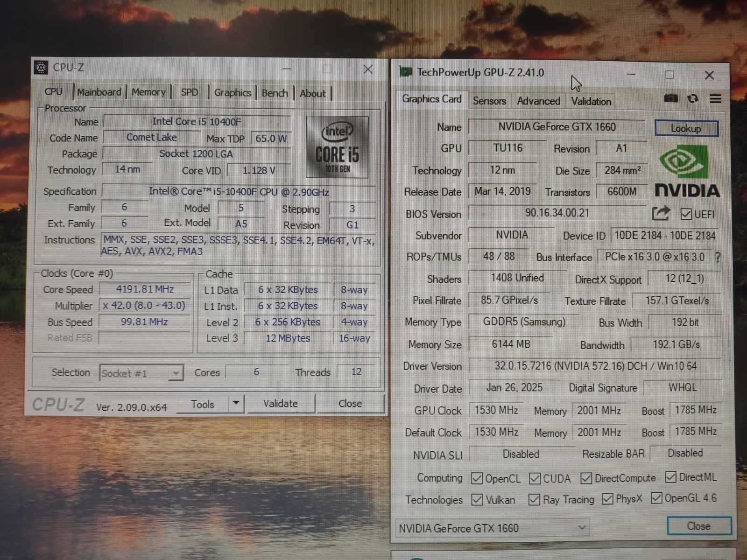Click the Driver Version field
Screen dimensions: 747x560
point(595,366)
